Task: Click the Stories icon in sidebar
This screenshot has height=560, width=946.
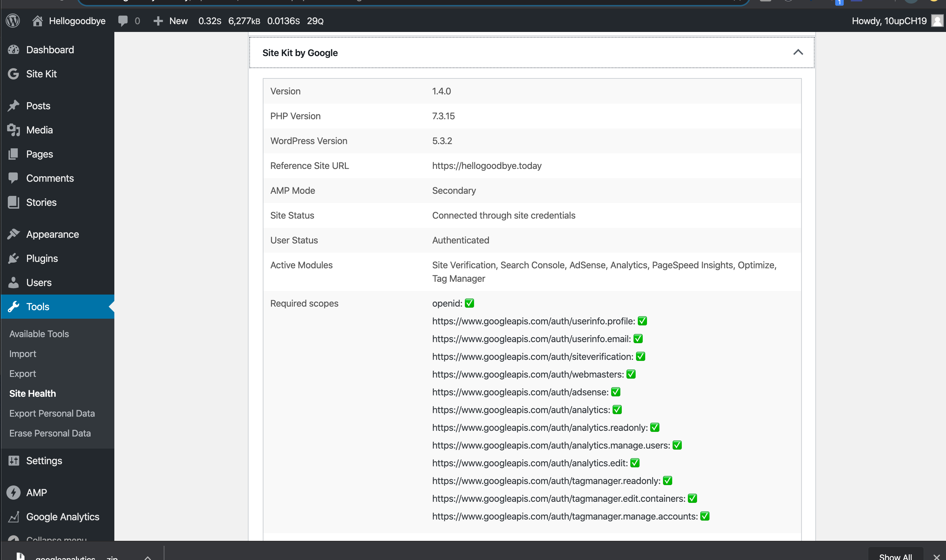Action: click(x=13, y=202)
